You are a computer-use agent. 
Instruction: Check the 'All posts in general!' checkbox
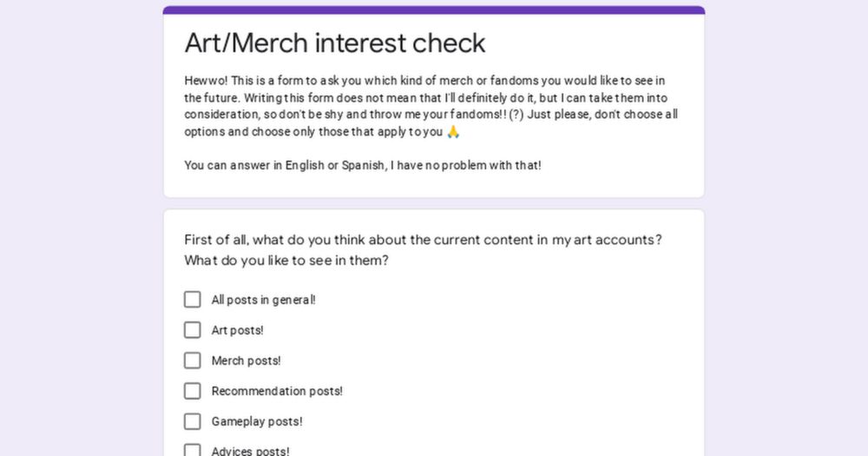(x=192, y=300)
